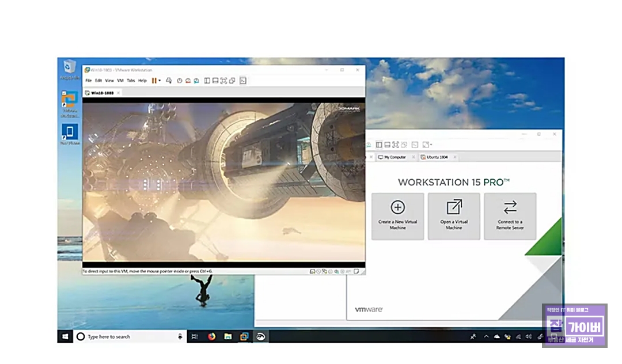
Task: Open the Tabs menu
Action: click(131, 81)
